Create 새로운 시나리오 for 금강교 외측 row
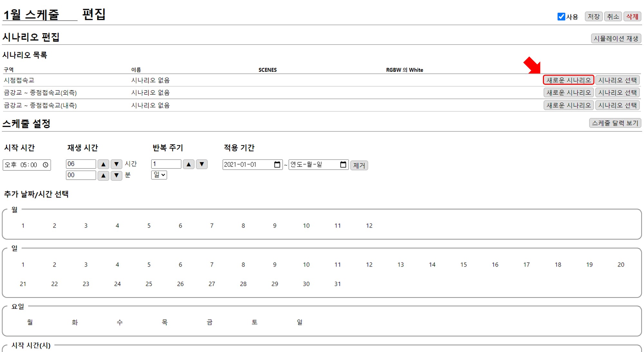 568,93
